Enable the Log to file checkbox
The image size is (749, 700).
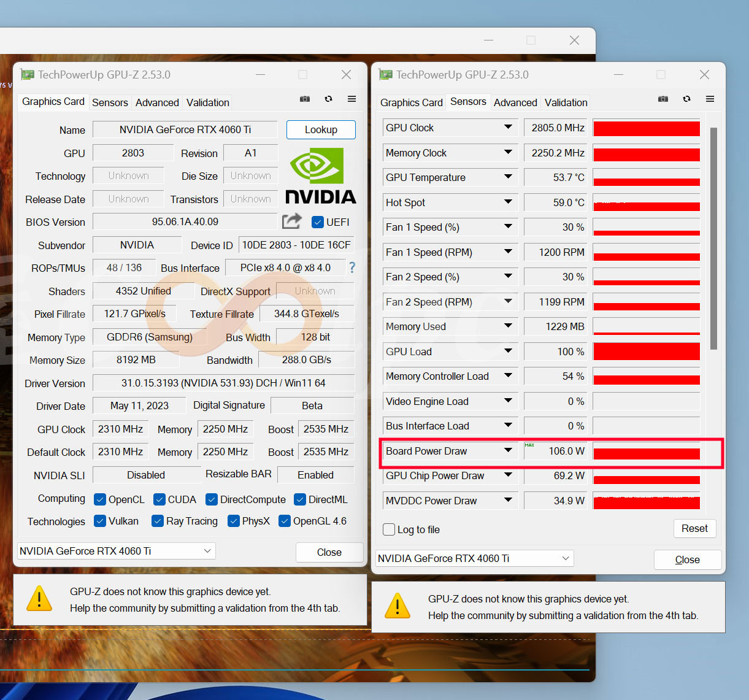[389, 529]
